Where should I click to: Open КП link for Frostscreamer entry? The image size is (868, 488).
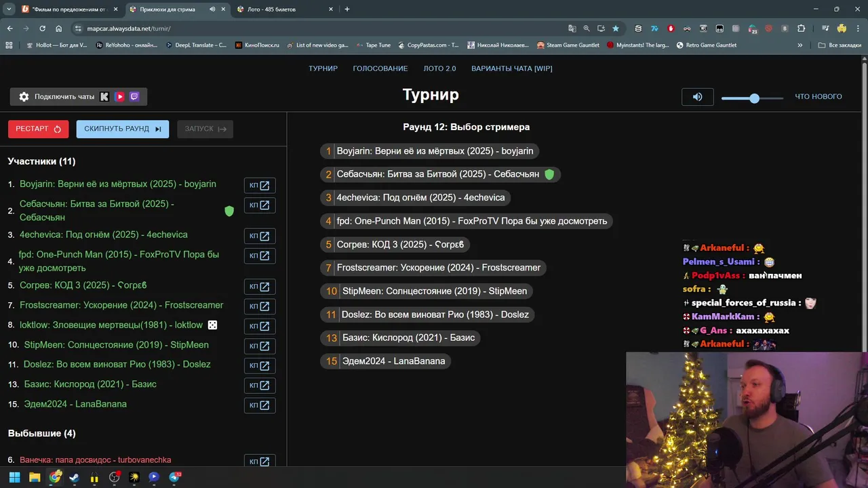coord(260,306)
